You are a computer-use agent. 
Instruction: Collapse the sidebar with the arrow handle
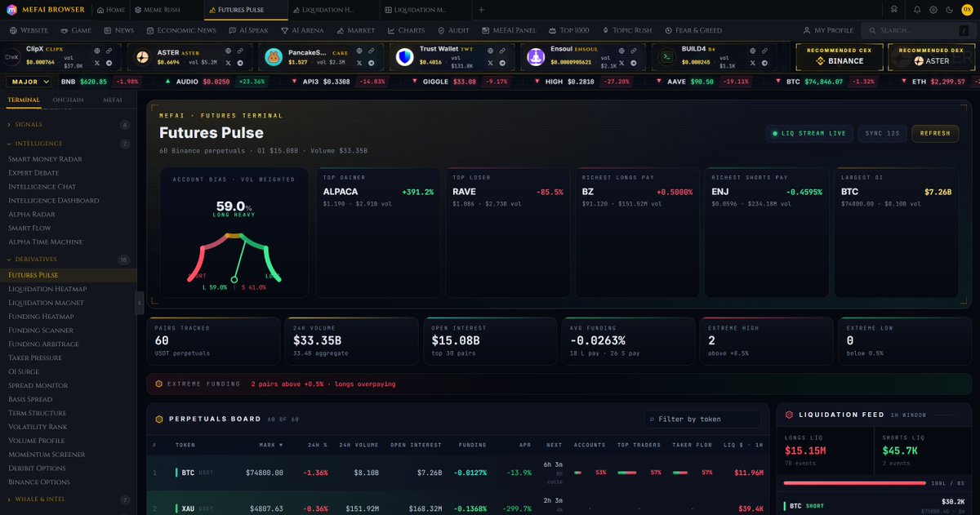139,303
